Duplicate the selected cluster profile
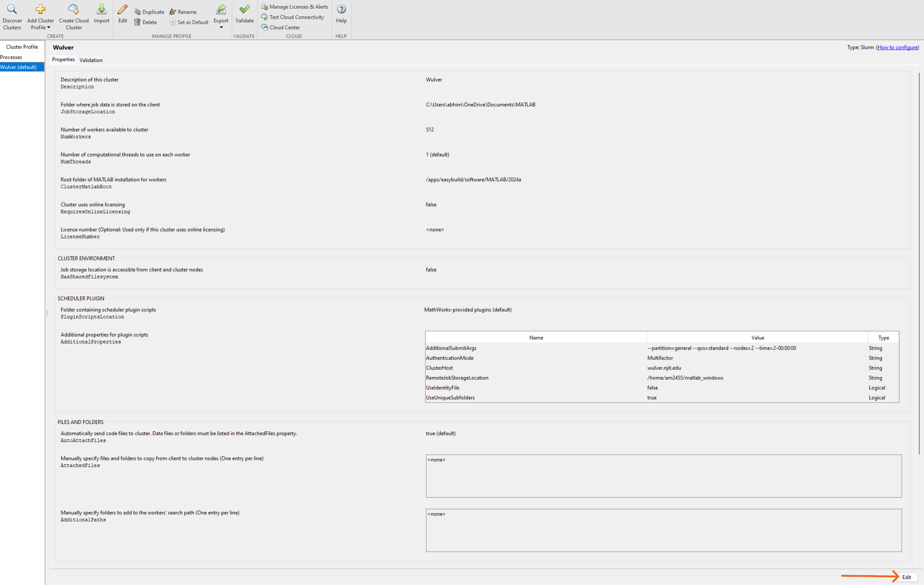Viewport: 924px width, 585px height. coord(149,12)
